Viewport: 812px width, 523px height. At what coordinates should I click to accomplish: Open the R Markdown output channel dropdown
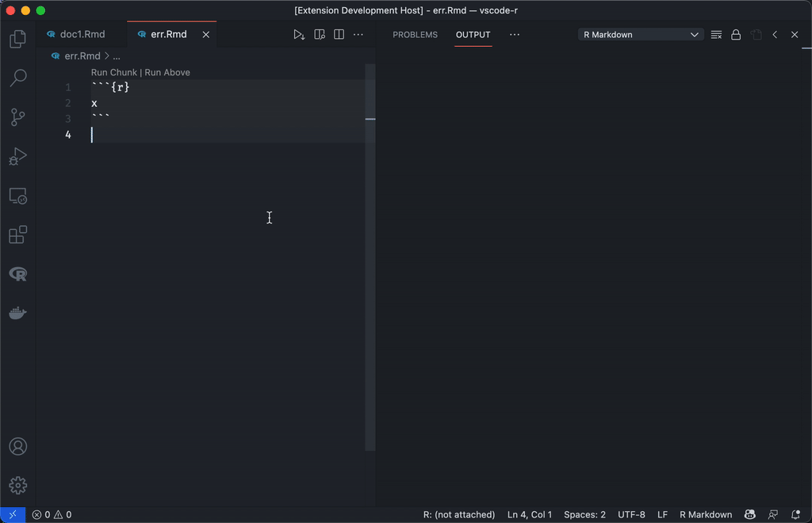tap(641, 35)
